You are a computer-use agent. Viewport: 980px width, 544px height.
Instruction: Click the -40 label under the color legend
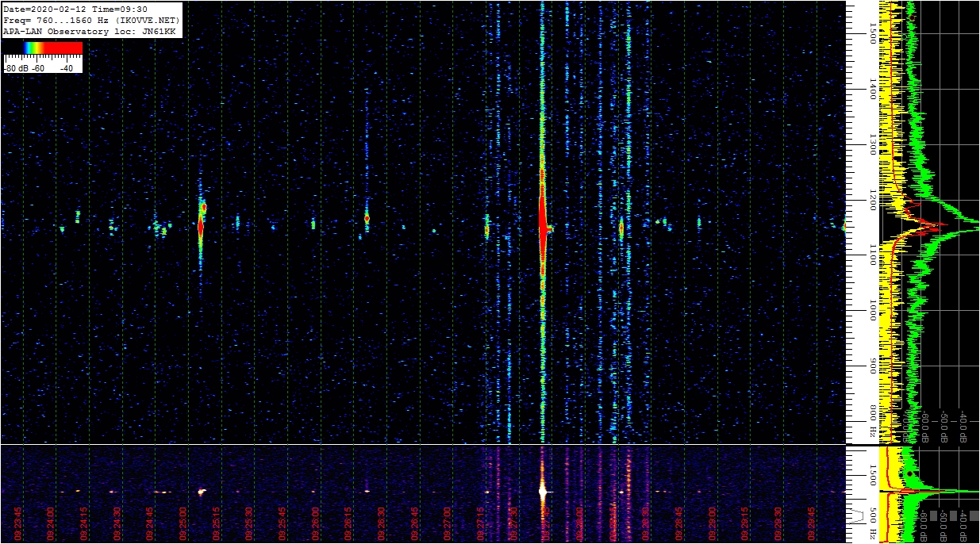67,69
